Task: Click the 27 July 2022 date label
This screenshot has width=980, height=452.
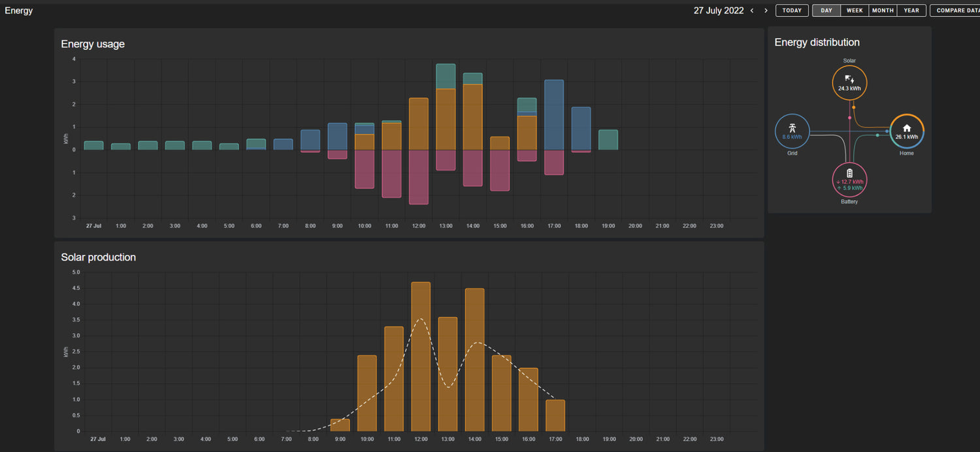Action: (x=718, y=10)
